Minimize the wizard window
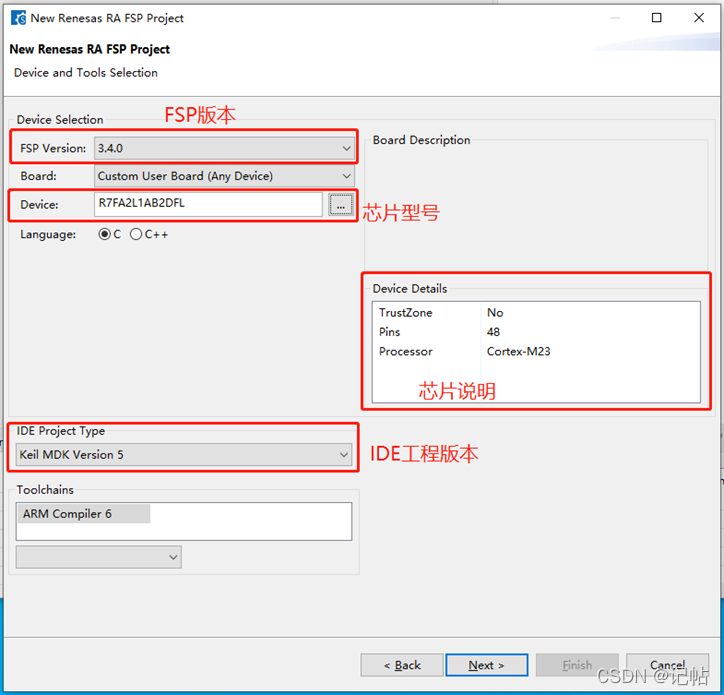 tap(615, 18)
